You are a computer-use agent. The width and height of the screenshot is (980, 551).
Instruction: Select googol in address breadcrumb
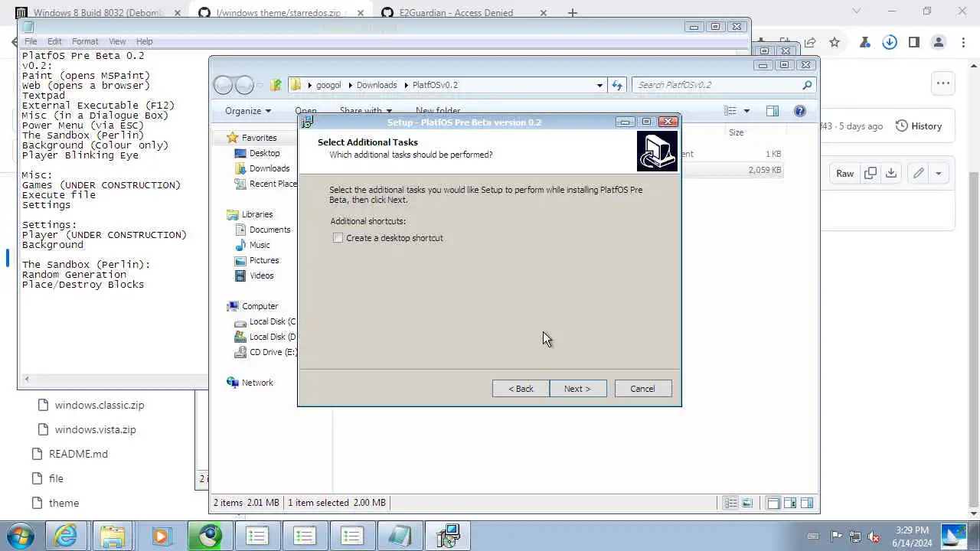pos(328,85)
